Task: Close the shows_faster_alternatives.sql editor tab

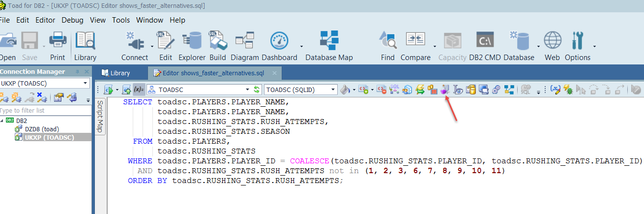Action: (274, 73)
